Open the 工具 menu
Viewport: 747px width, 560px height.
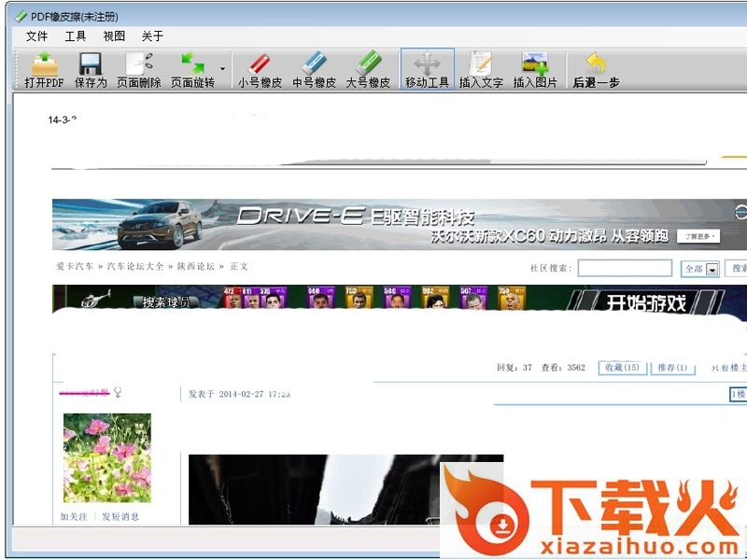[76, 36]
